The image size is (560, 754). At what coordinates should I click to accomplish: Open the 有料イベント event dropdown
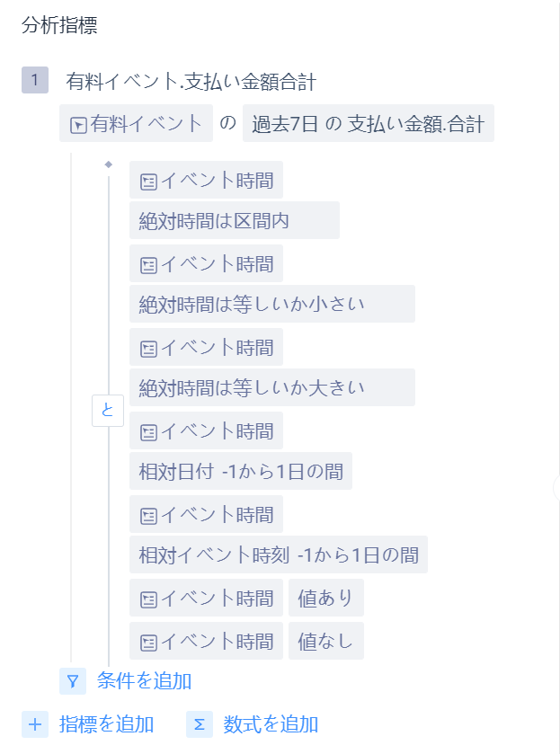click(x=136, y=123)
